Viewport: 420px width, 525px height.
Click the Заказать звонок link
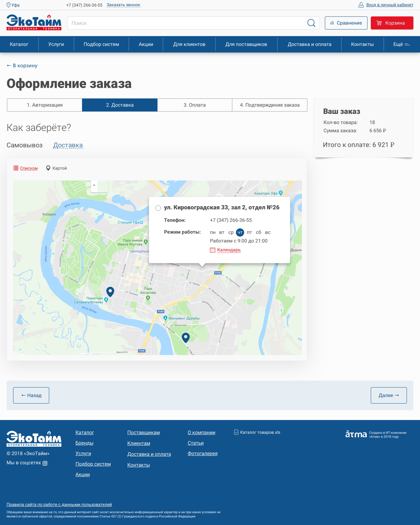(123, 5)
